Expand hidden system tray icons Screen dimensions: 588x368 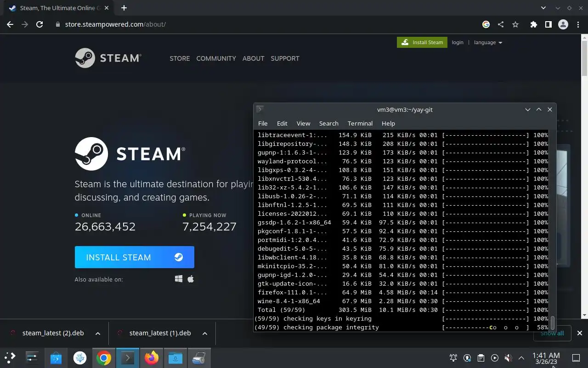click(x=521, y=358)
